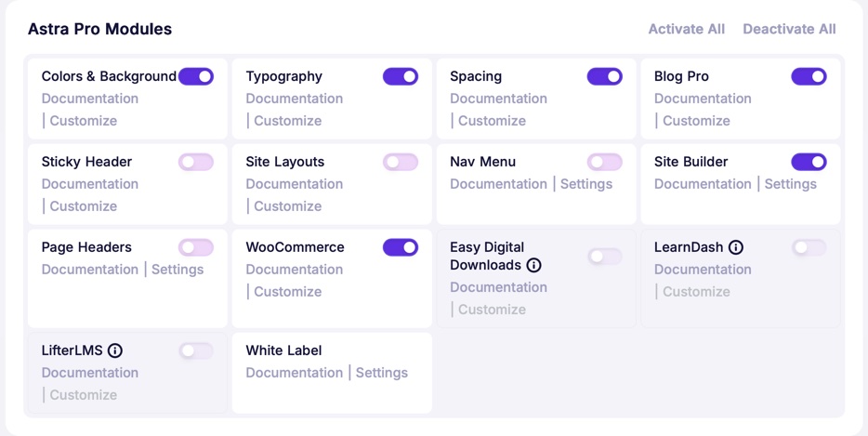The image size is (868, 436).
Task: Open White Label Settings link
Action: click(x=382, y=372)
